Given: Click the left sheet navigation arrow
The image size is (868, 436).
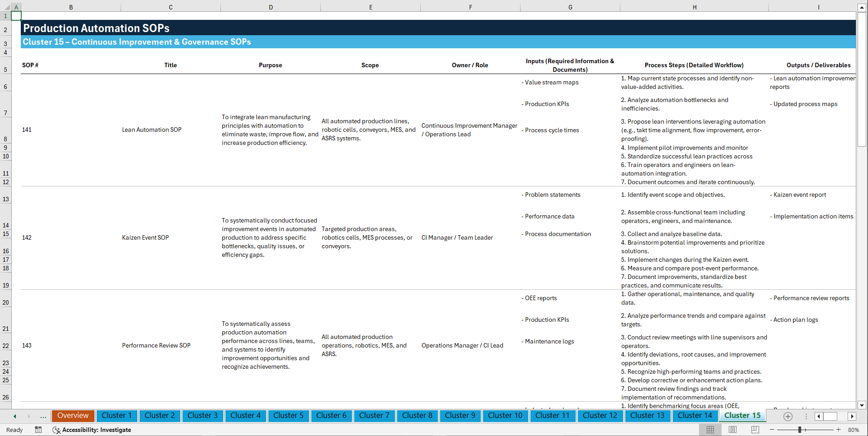Looking at the screenshot, I should pos(14,416).
